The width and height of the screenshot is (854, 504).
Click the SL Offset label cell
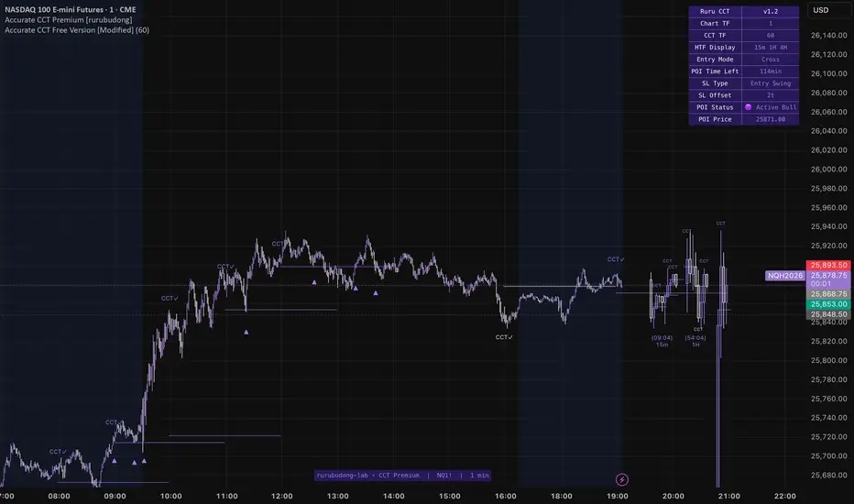pyautogui.click(x=715, y=95)
